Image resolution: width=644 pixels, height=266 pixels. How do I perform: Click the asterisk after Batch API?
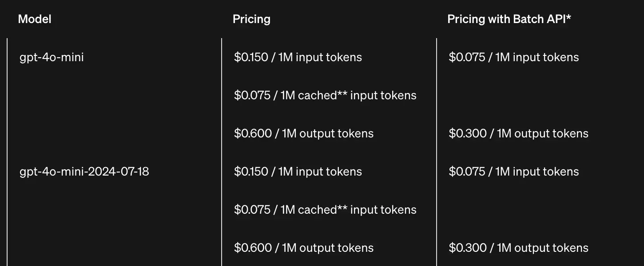[568, 18]
